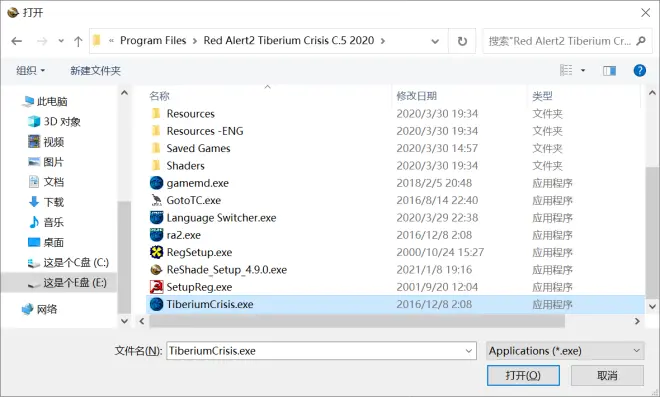Select RegSetup.exe application icon
This screenshot has height=397, width=660.
point(157,252)
